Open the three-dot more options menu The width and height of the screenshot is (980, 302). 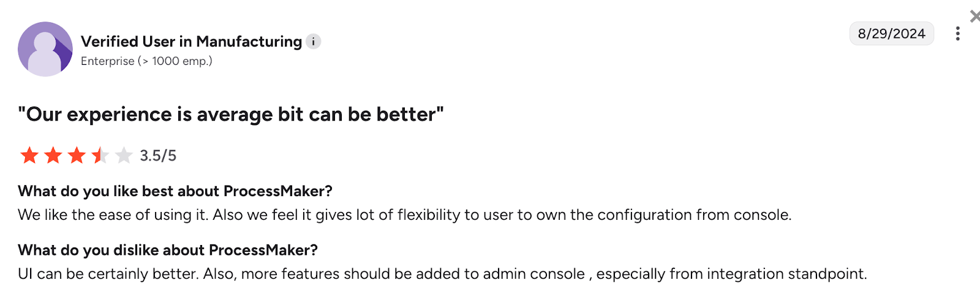tap(957, 34)
